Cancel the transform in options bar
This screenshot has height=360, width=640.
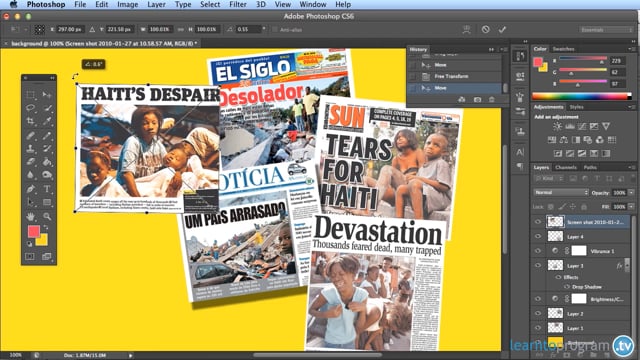[x=485, y=29]
